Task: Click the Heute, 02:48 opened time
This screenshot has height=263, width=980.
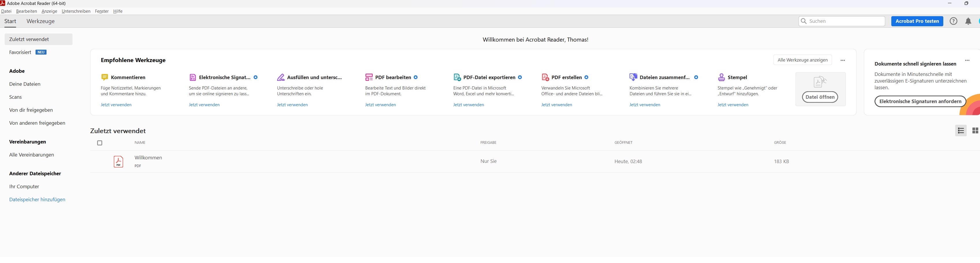Action: [x=628, y=162]
